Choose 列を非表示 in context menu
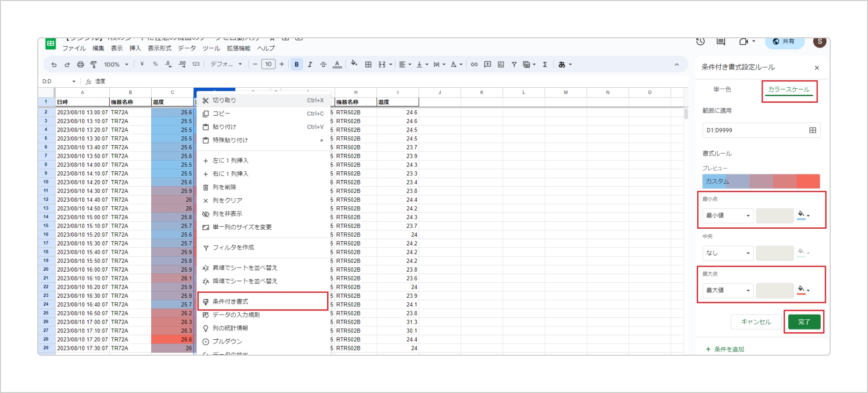The height and width of the screenshot is (393, 868). [x=263, y=214]
